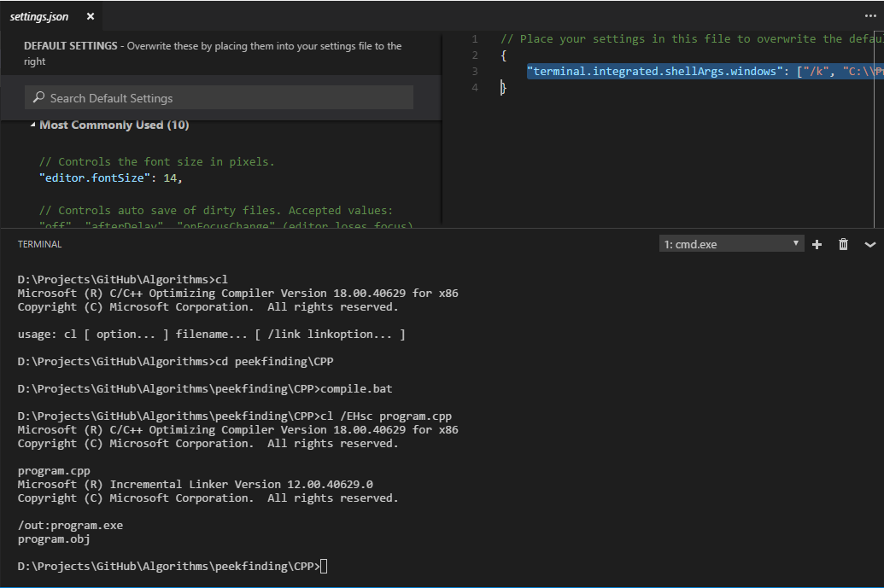Open the editor more actions ellipsis
The height and width of the screenshot is (588, 884).
[x=870, y=15]
